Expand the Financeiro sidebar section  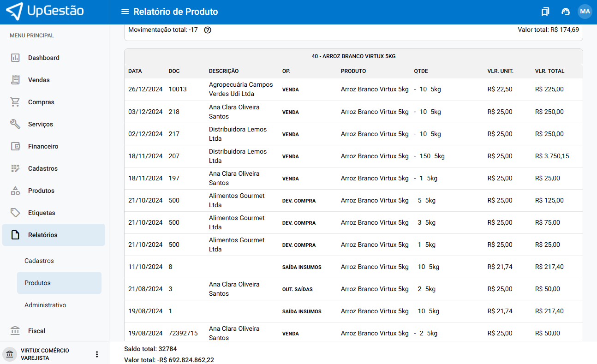43,146
